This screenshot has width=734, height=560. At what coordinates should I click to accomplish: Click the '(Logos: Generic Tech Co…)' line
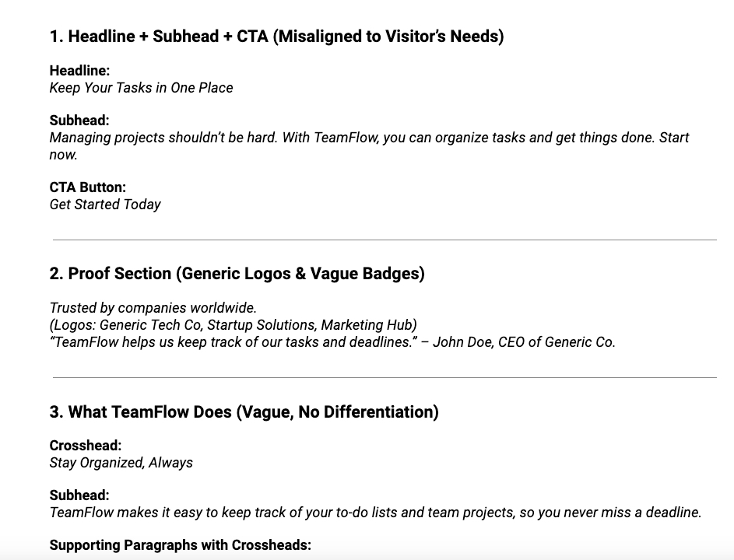coord(234,325)
